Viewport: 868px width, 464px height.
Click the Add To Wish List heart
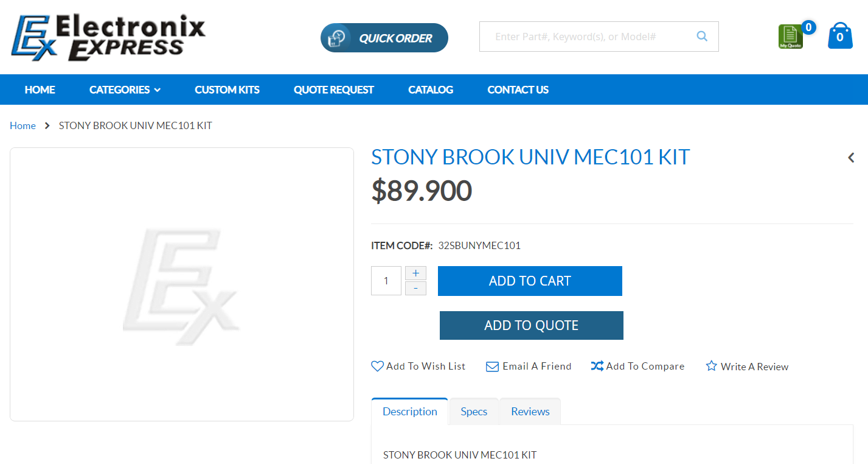pos(378,367)
